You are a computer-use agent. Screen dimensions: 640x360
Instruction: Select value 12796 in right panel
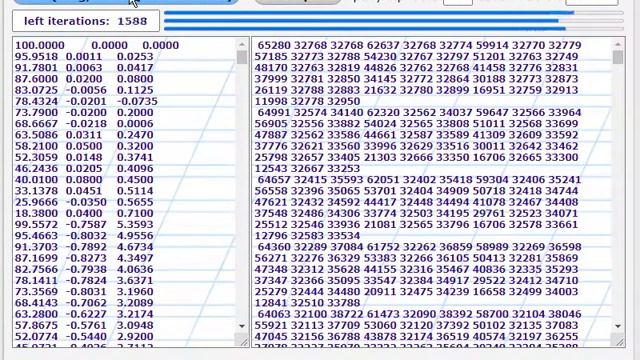pyautogui.click(x=271, y=236)
